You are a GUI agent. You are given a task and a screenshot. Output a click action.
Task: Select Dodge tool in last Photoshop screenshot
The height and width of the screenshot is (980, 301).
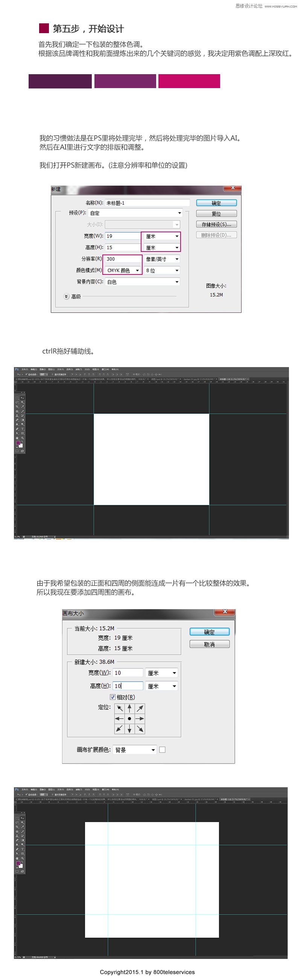[x=23, y=844]
